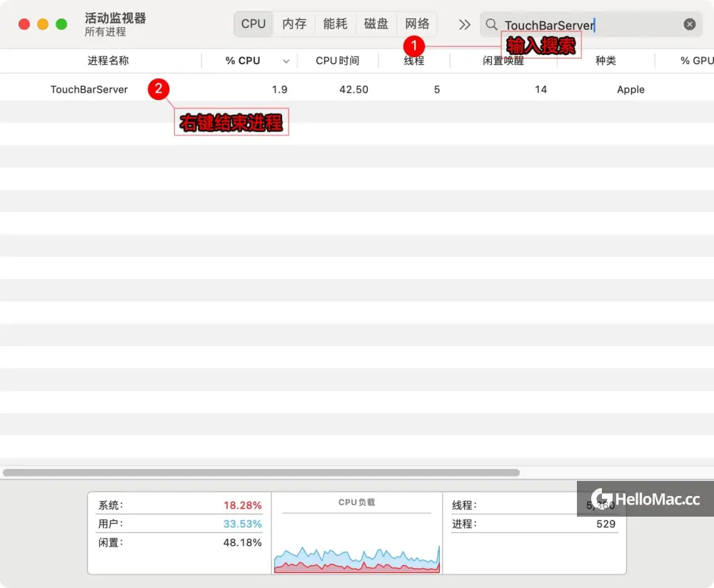The height and width of the screenshot is (588, 714).
Task: Sort by % GPU column header
Action: tap(697, 61)
